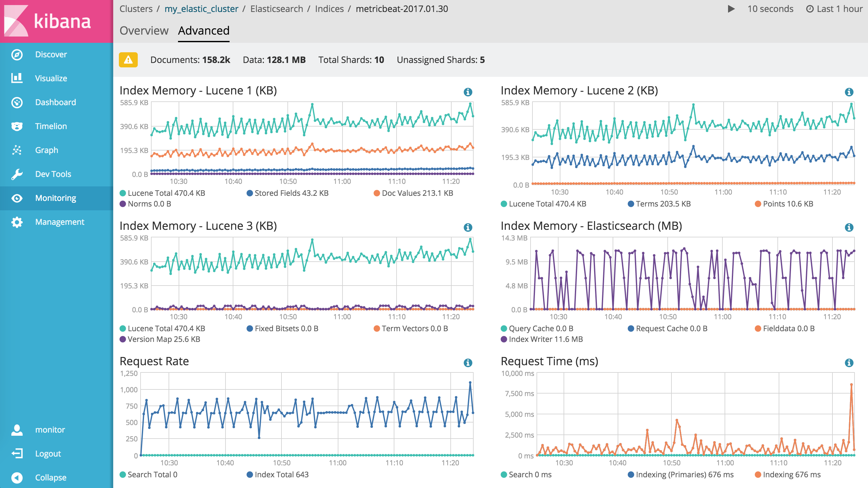Start auto-refresh with the play control

tap(731, 9)
